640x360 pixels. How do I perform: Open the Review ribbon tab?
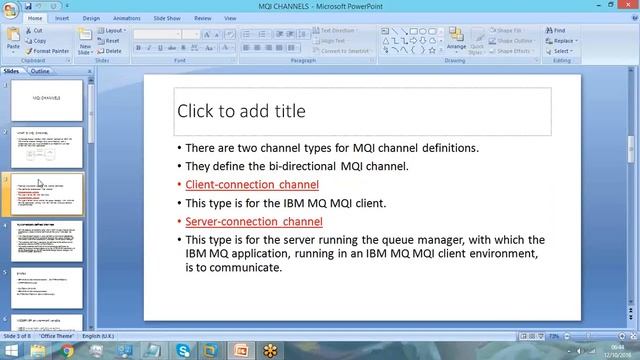point(203,18)
